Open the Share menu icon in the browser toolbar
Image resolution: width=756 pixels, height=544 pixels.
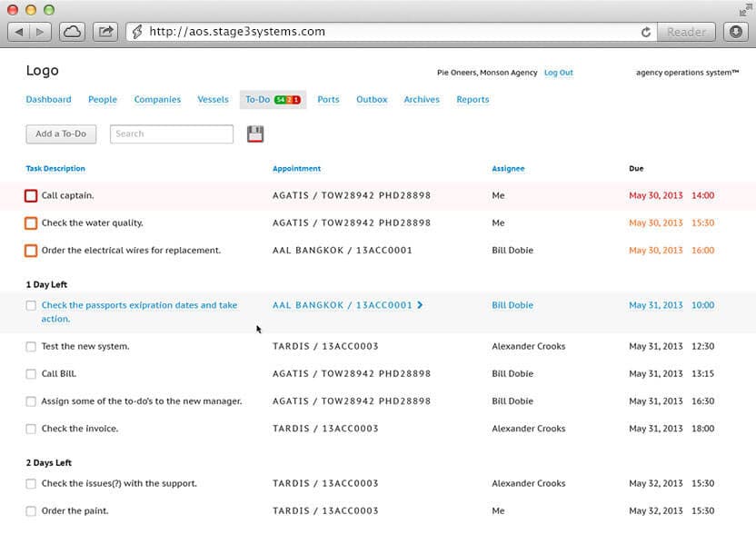(105, 30)
